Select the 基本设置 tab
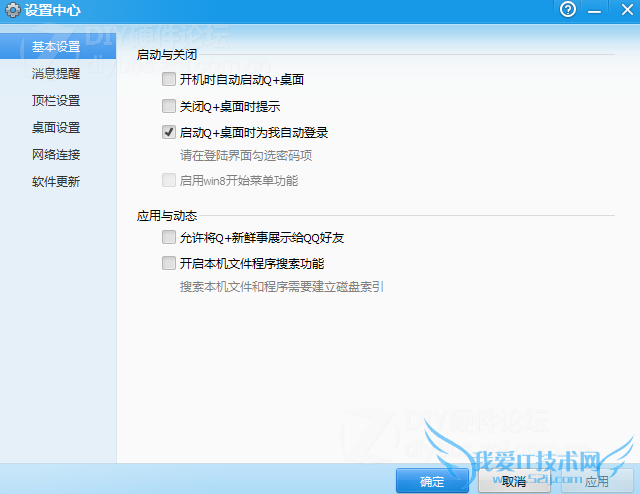Screen dimensions: 640x494 pos(58,47)
